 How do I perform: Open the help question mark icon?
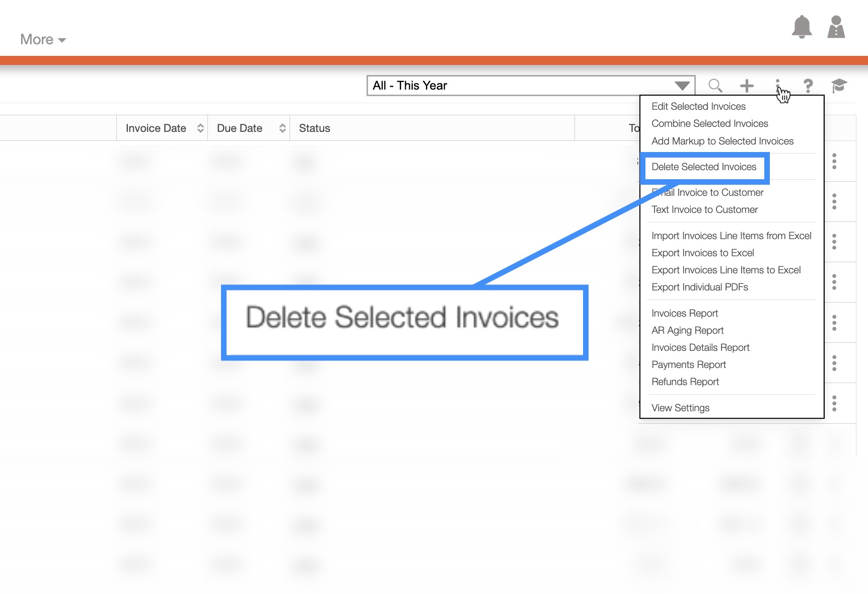[808, 86]
